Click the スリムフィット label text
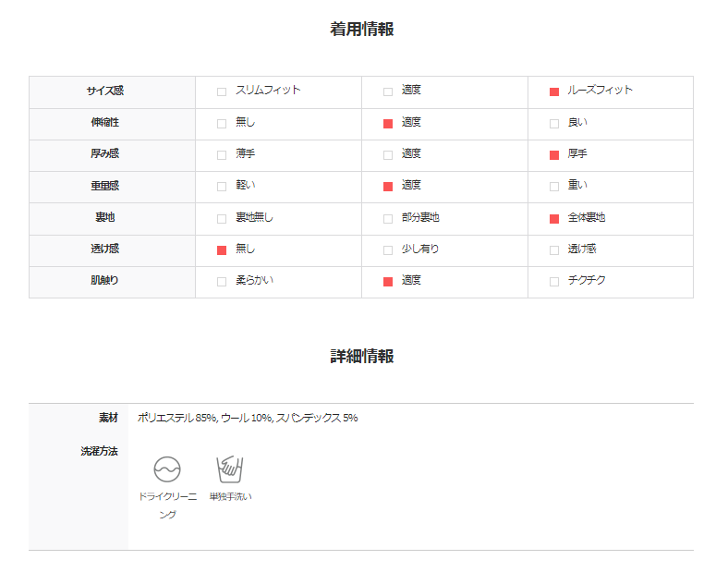The height and width of the screenshot is (572, 728). click(268, 90)
